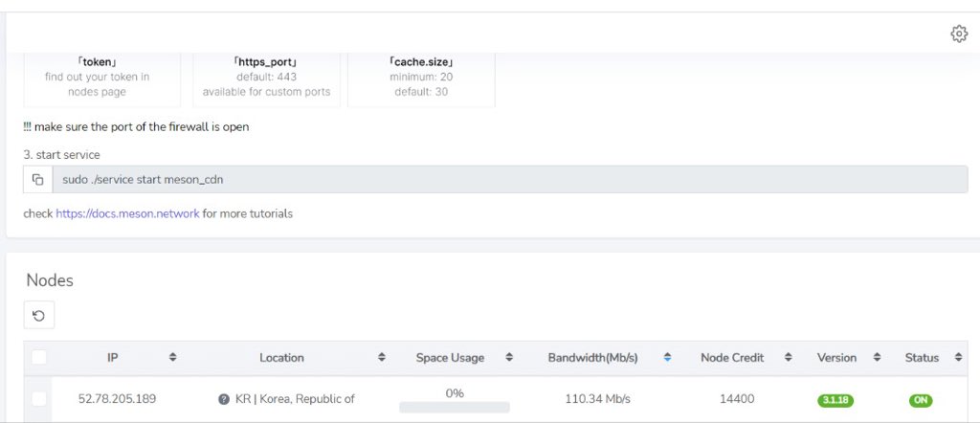Click the 'KR | Korea, Republic of' location text
The width and height of the screenshot is (980, 423).
click(x=295, y=399)
